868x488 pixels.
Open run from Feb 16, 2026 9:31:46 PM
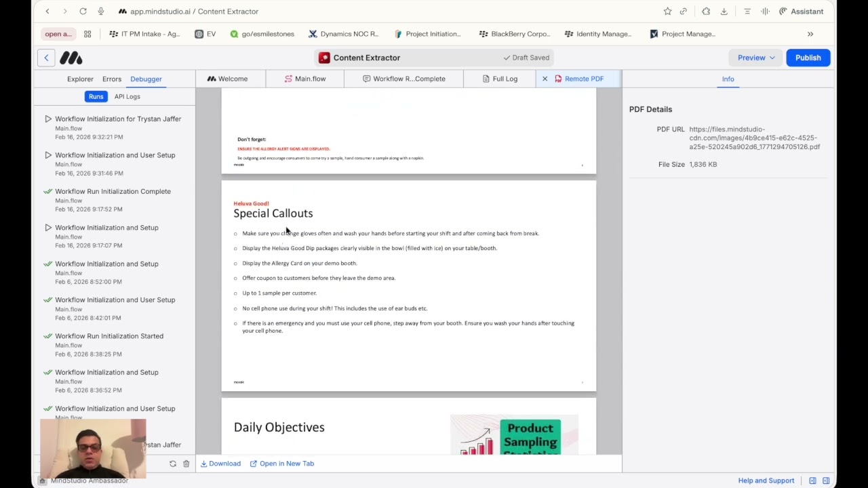[115, 164]
